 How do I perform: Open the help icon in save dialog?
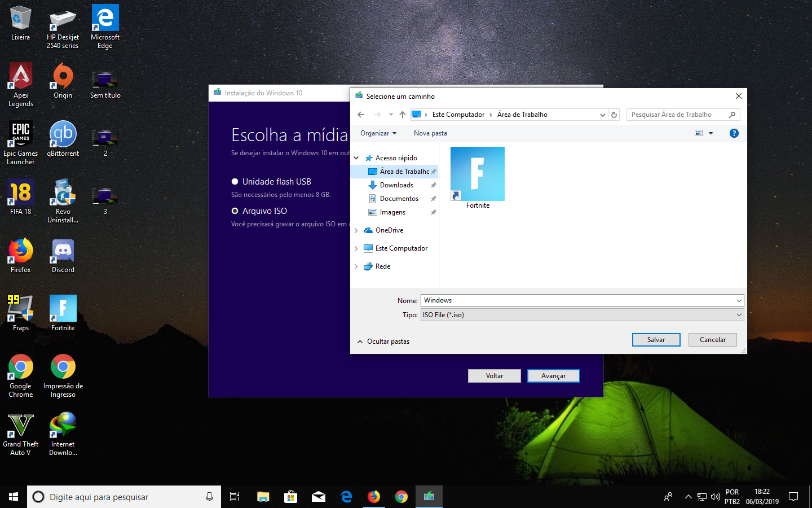[734, 133]
